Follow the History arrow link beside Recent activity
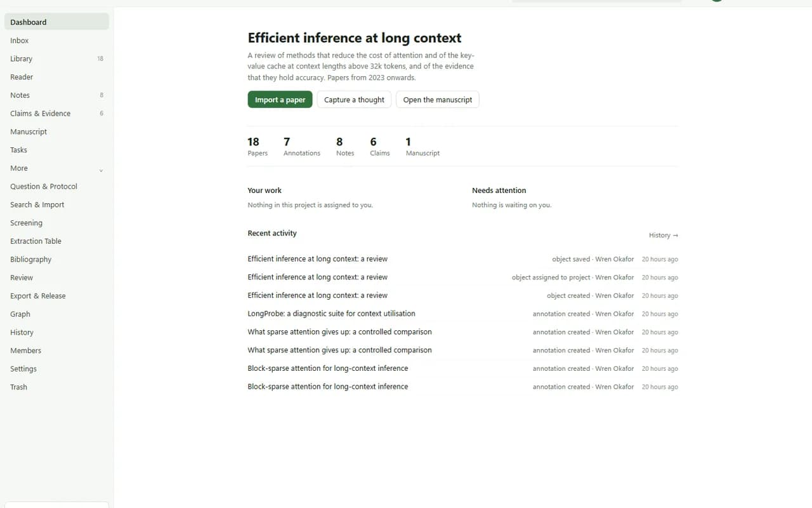Image resolution: width=812 pixels, height=508 pixels. click(x=664, y=236)
